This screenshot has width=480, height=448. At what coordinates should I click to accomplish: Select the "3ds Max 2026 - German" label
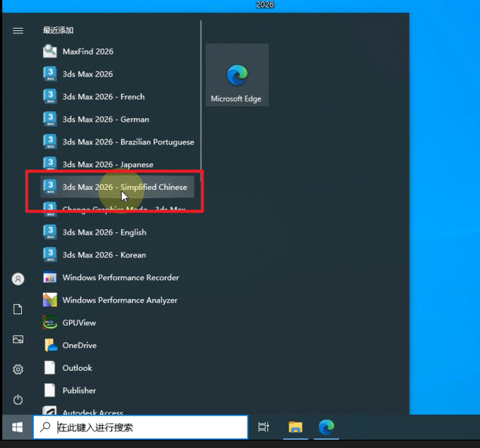pos(106,120)
